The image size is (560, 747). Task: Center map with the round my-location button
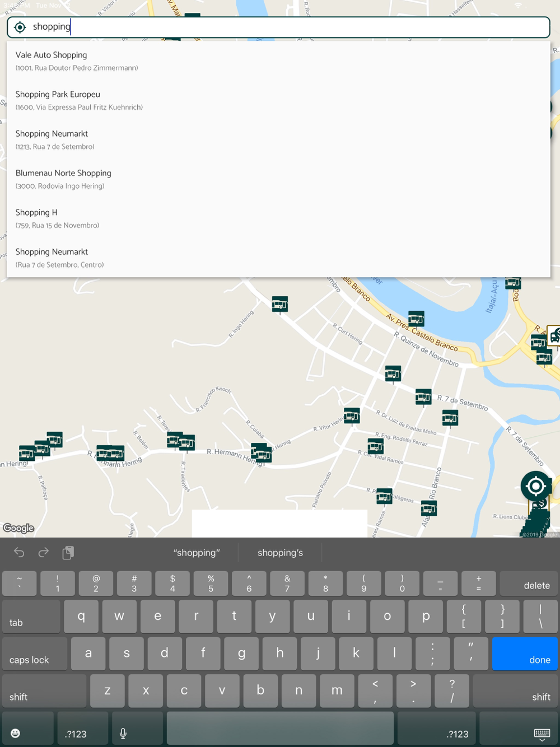click(535, 486)
